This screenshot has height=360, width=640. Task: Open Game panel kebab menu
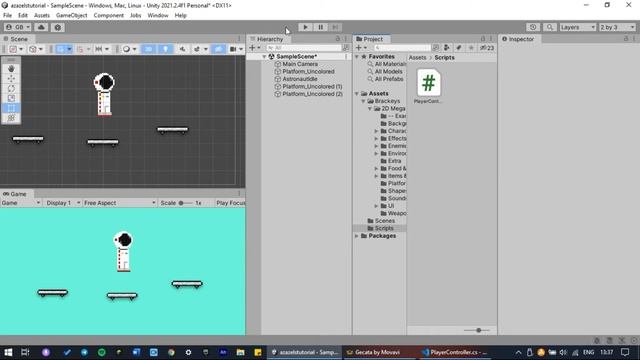[x=239, y=193]
